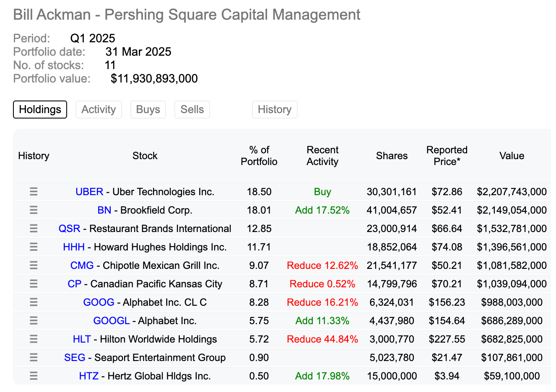
Task: Click the Add 17.52% activity cell
Action: [x=322, y=210]
